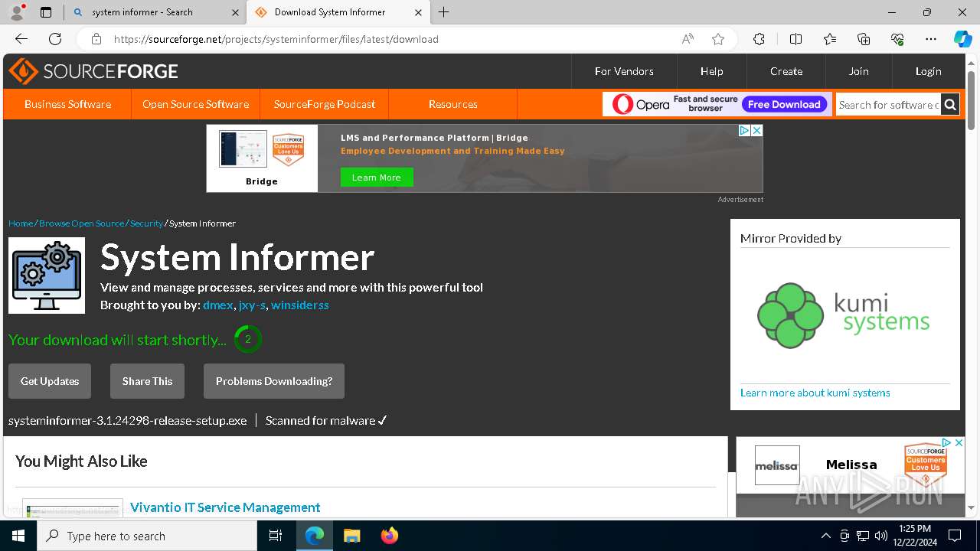The image size is (980, 551).
Task: Click the read aloud icon in address bar
Action: pyautogui.click(x=688, y=39)
